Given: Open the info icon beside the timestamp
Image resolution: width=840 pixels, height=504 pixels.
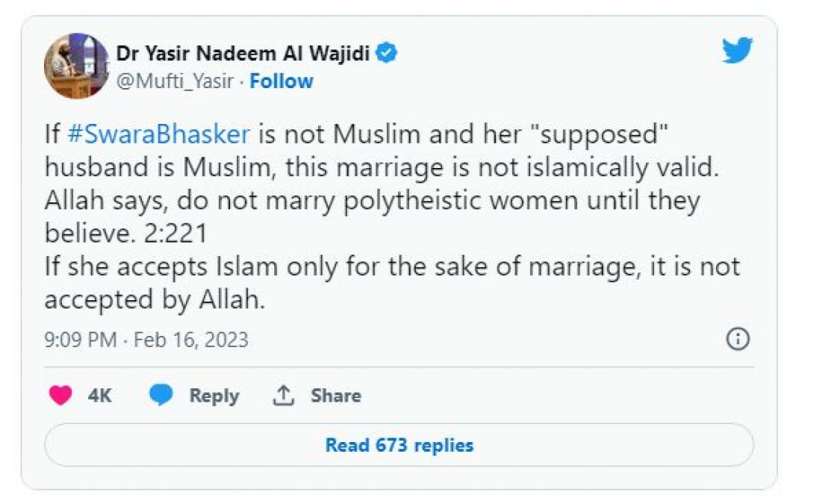Looking at the screenshot, I should (737, 340).
